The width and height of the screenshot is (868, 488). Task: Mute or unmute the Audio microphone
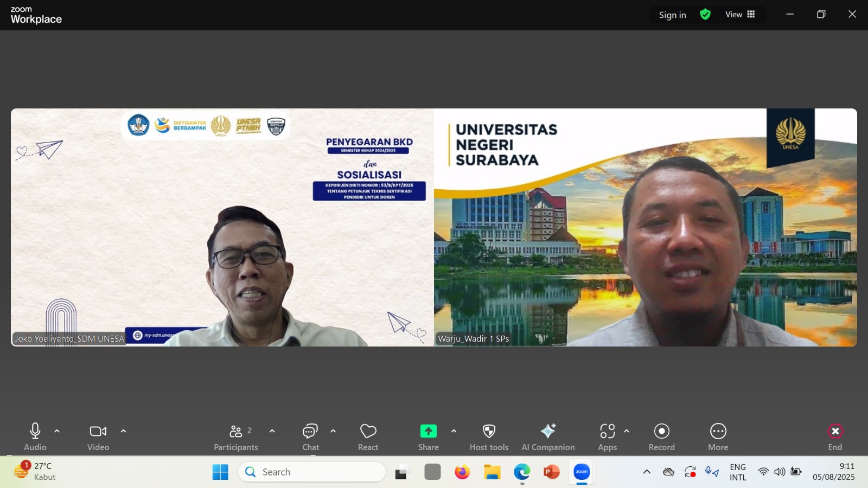point(35,432)
